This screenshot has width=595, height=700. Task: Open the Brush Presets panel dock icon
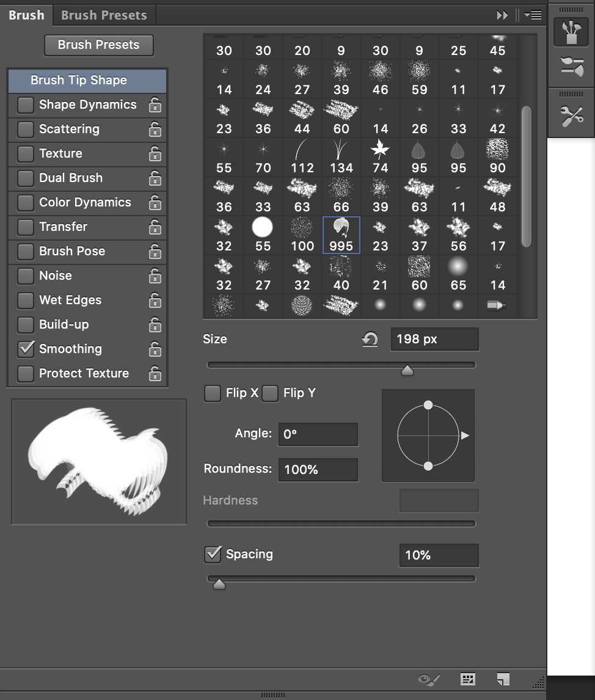coord(571,67)
